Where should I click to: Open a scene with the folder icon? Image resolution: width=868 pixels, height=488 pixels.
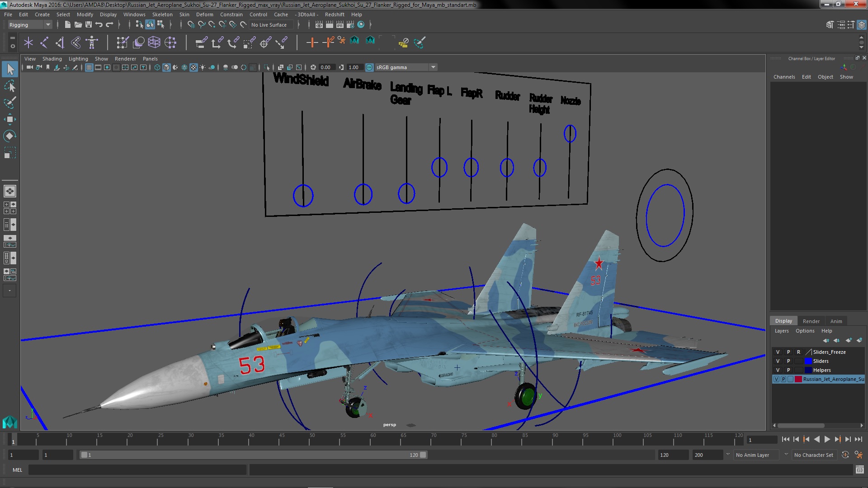point(78,24)
